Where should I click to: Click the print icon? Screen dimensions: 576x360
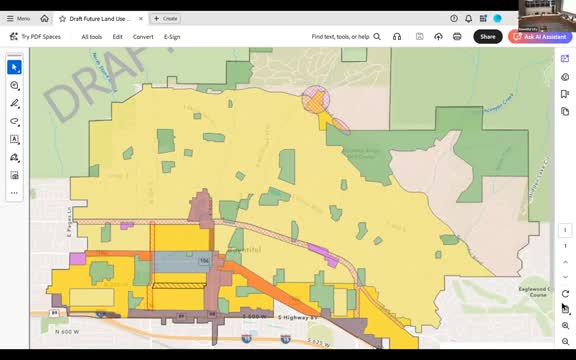[457, 37]
